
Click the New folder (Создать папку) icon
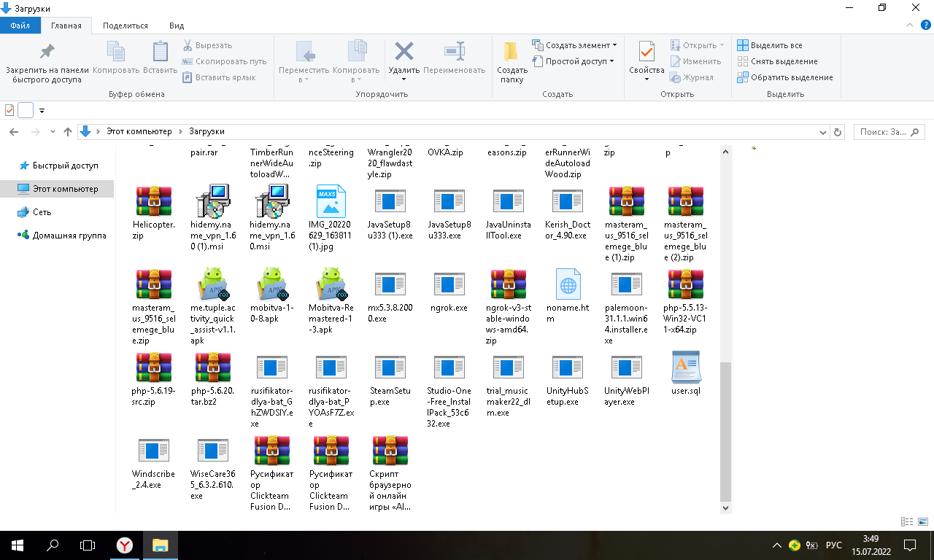[512, 52]
